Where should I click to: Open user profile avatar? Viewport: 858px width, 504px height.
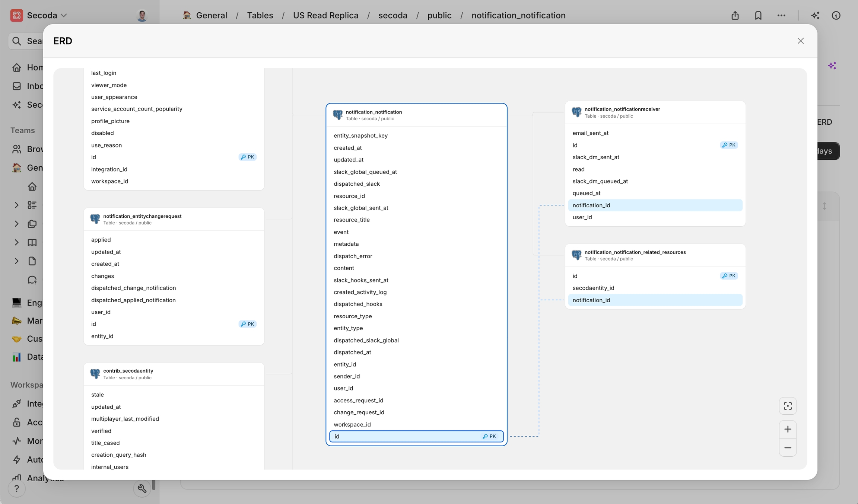tap(142, 15)
